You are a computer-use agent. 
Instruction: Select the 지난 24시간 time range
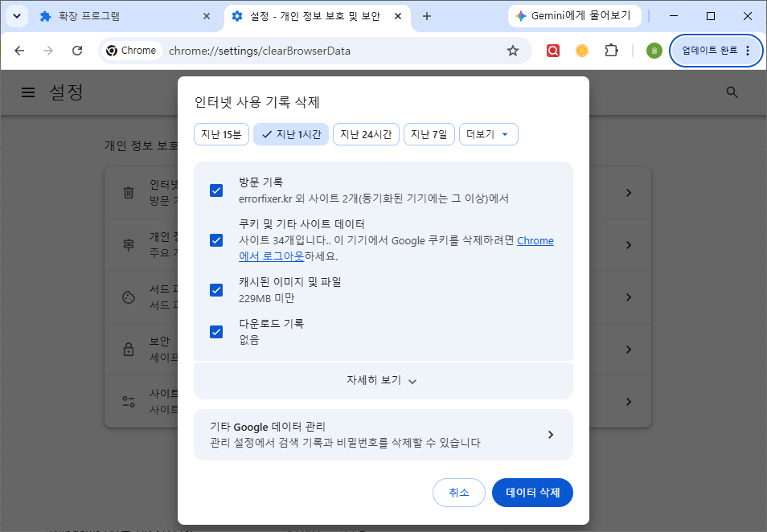(366, 134)
